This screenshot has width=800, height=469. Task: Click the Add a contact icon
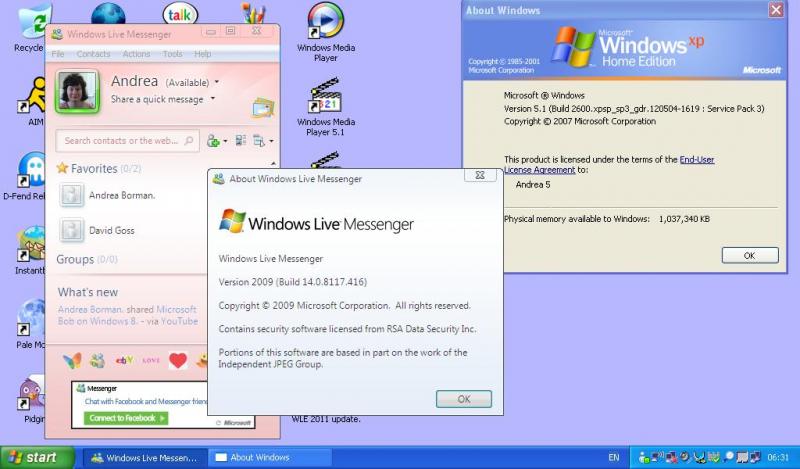(213, 141)
